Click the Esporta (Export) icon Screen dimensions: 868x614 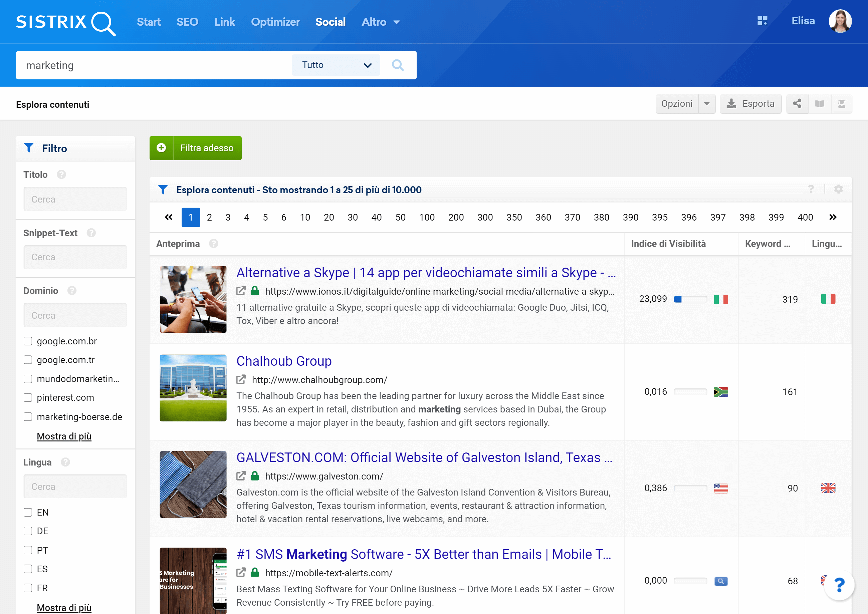(750, 104)
